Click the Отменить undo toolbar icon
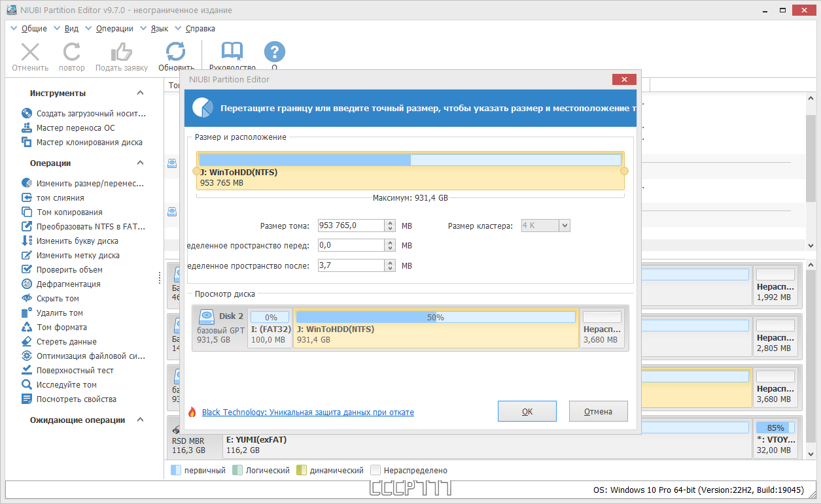The width and height of the screenshot is (821, 504). click(30, 52)
